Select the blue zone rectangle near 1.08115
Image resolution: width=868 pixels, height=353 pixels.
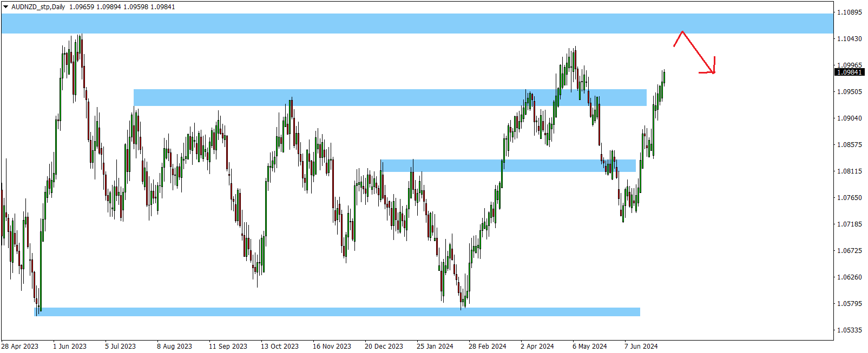tap(508, 165)
